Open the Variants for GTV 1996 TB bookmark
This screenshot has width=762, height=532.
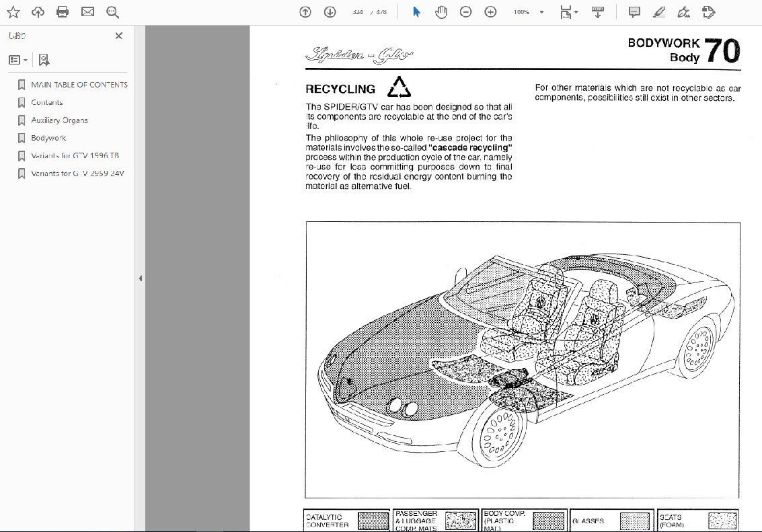75,155
